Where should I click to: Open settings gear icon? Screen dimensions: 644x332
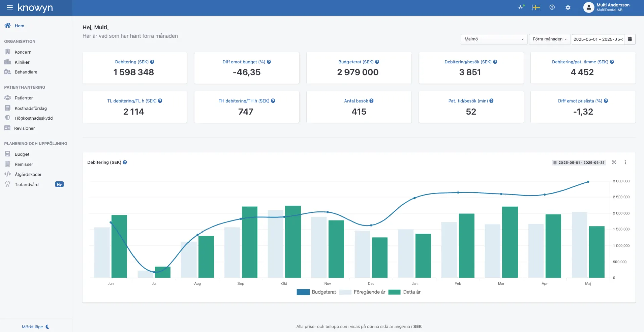pyautogui.click(x=568, y=7)
